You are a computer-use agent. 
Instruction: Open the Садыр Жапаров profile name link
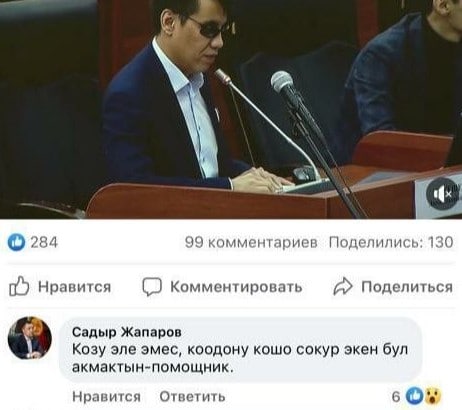coord(127,332)
